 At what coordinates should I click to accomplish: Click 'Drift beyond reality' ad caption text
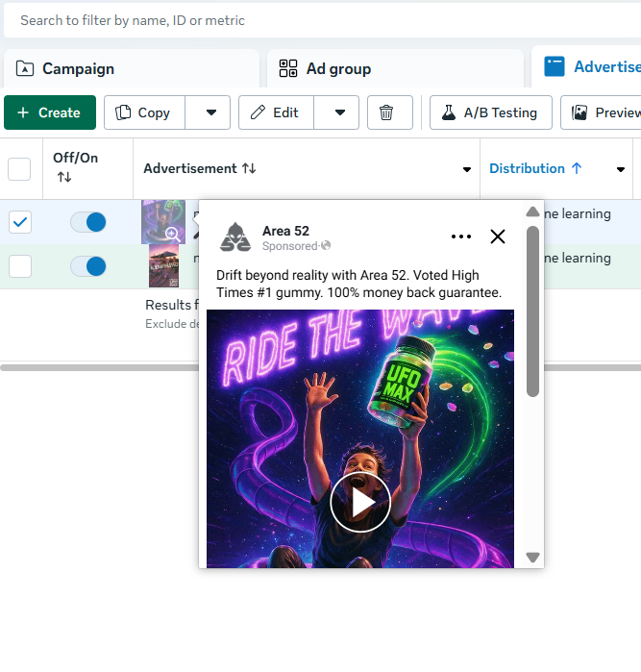(x=359, y=284)
